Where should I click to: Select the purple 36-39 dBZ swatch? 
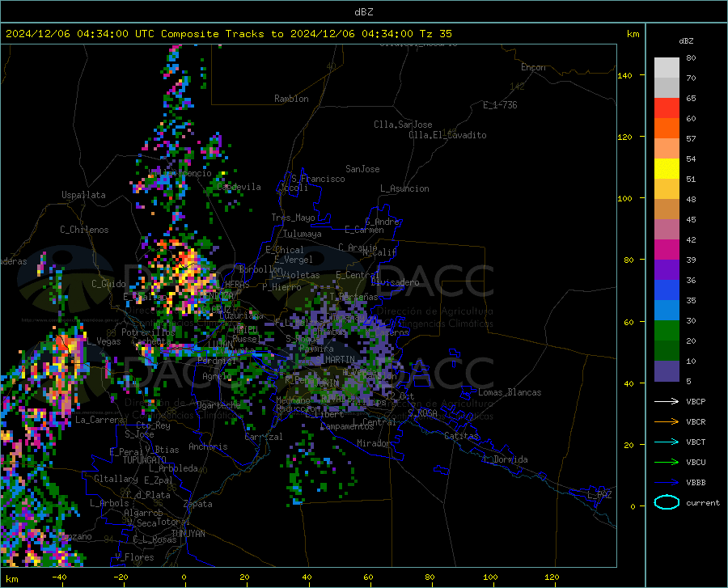point(667,270)
